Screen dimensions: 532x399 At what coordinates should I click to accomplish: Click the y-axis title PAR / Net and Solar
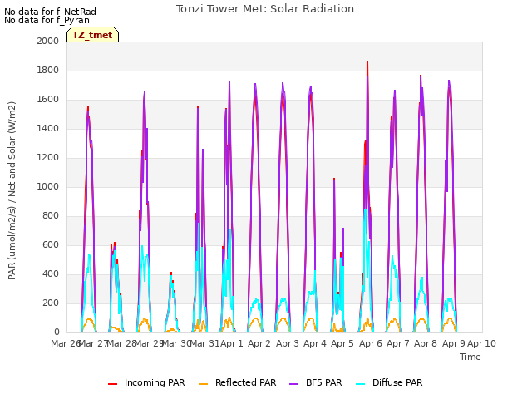click(x=12, y=190)
